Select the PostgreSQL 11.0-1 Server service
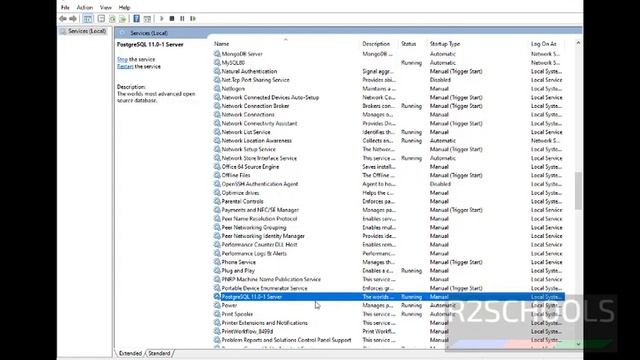 (389, 297)
